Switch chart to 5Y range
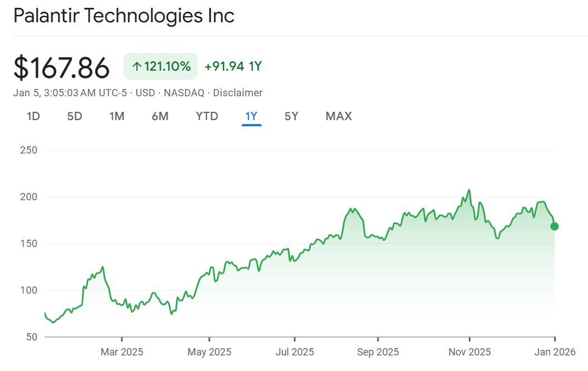 291,116
